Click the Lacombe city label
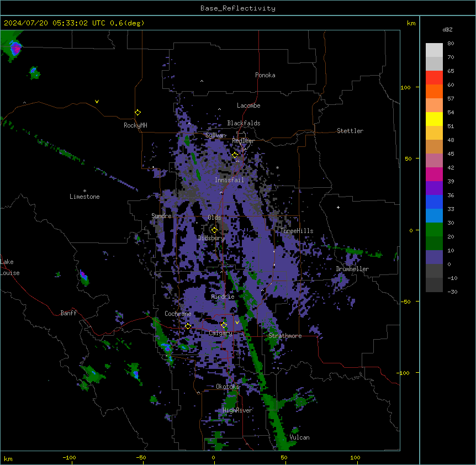The image size is (476, 465). tap(248, 105)
